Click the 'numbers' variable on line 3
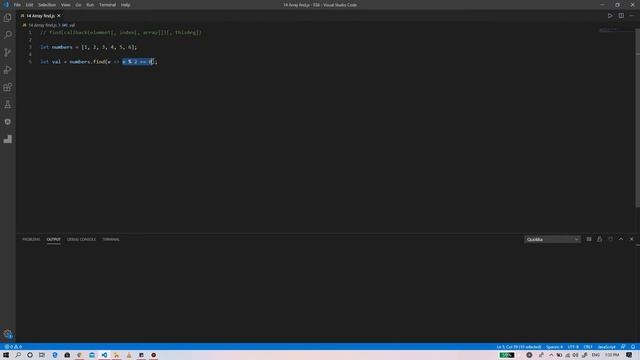This screenshot has height=360, width=640. coord(62,47)
